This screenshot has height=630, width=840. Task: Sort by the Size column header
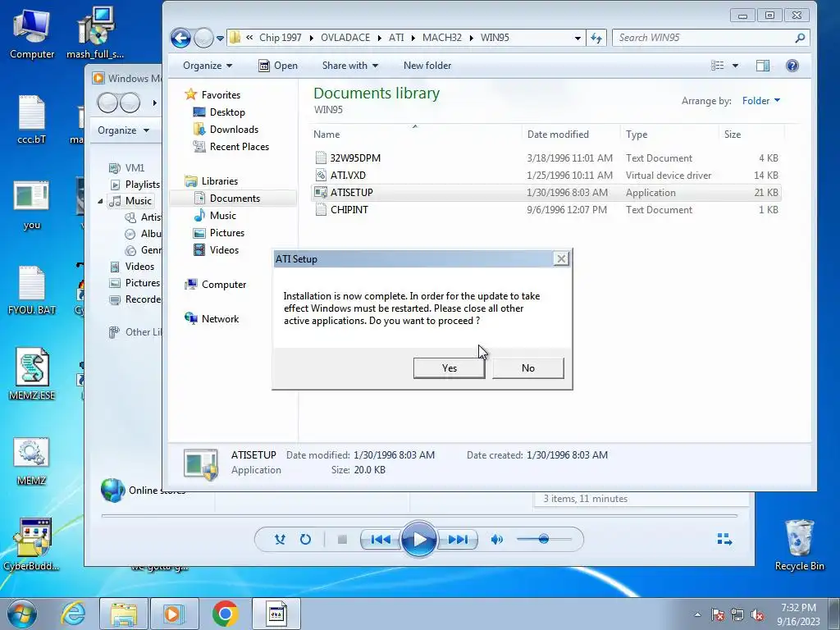[751, 135]
